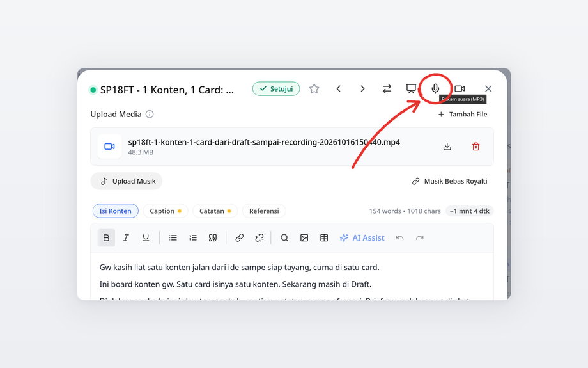Toggle underline formatting
This screenshot has width=588, height=368.
pyautogui.click(x=146, y=237)
